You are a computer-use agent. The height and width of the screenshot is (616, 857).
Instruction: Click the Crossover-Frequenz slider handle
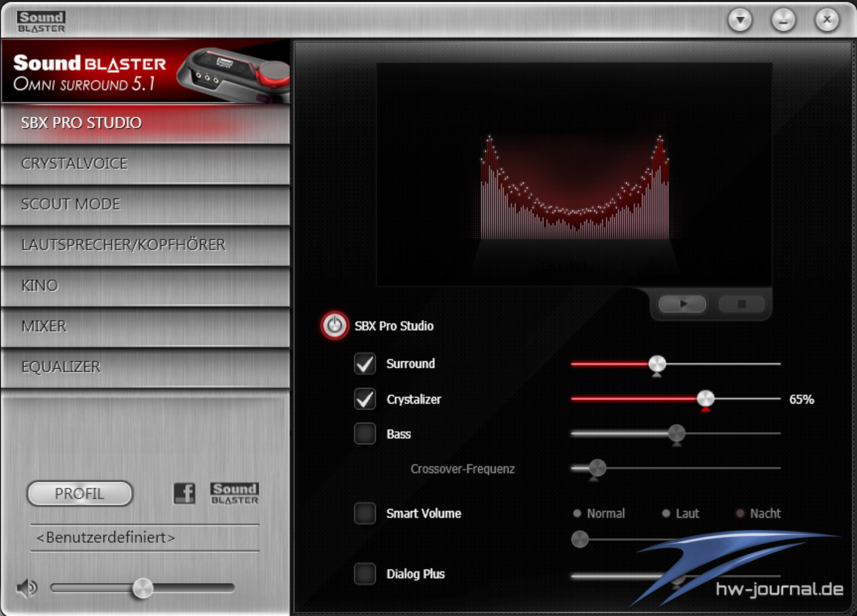[x=597, y=468]
